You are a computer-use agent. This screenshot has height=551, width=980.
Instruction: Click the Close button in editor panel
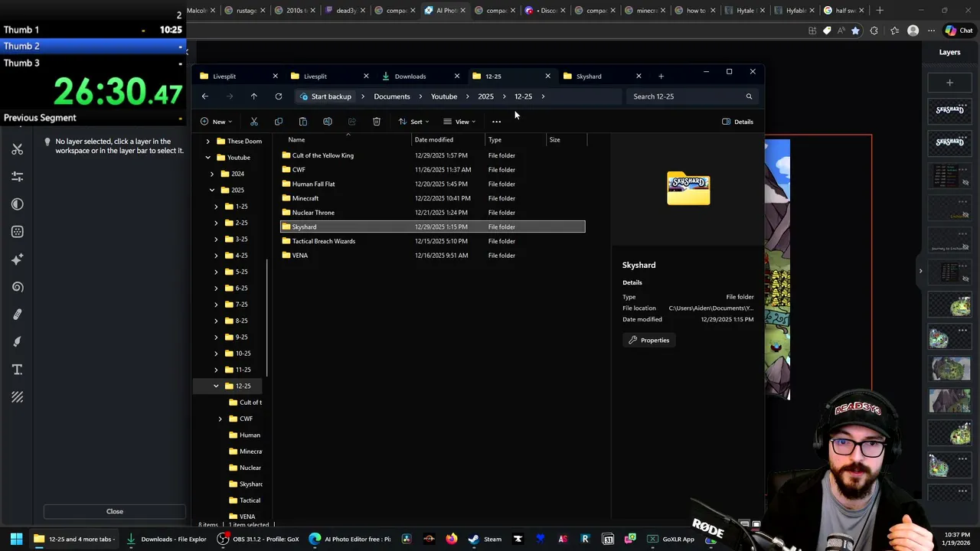coord(115,511)
